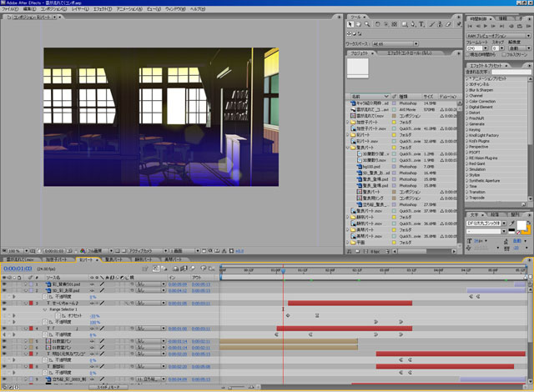This screenshot has height=392, width=534.
Task: Open viewer magnification 100% dropdown
Action: click(x=18, y=251)
